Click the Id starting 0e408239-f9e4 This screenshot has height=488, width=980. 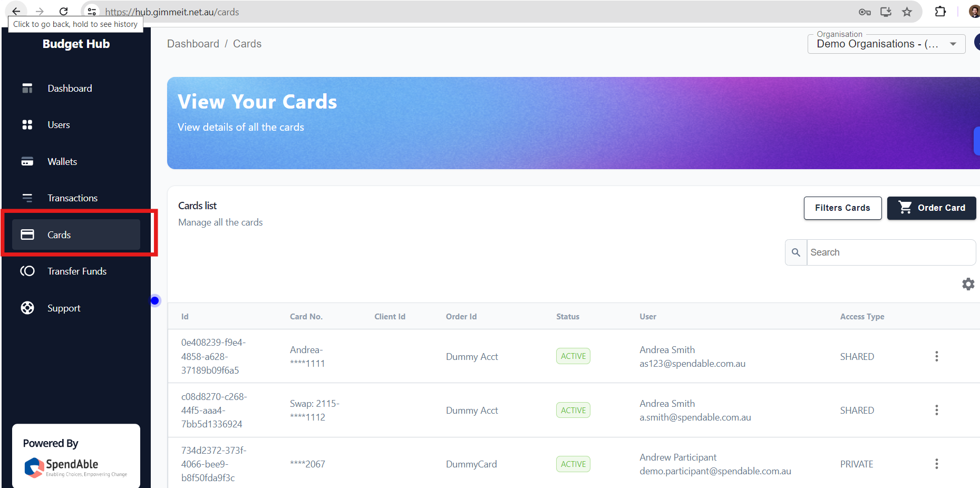[x=214, y=356]
